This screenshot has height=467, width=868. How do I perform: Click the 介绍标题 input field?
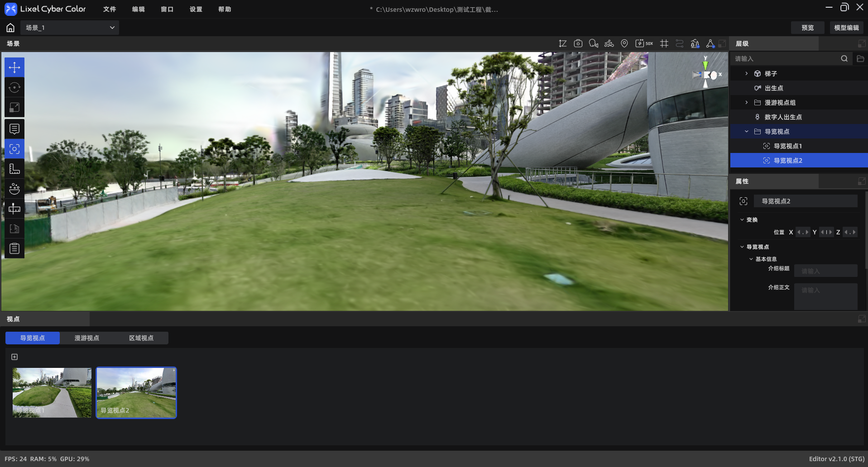point(825,271)
